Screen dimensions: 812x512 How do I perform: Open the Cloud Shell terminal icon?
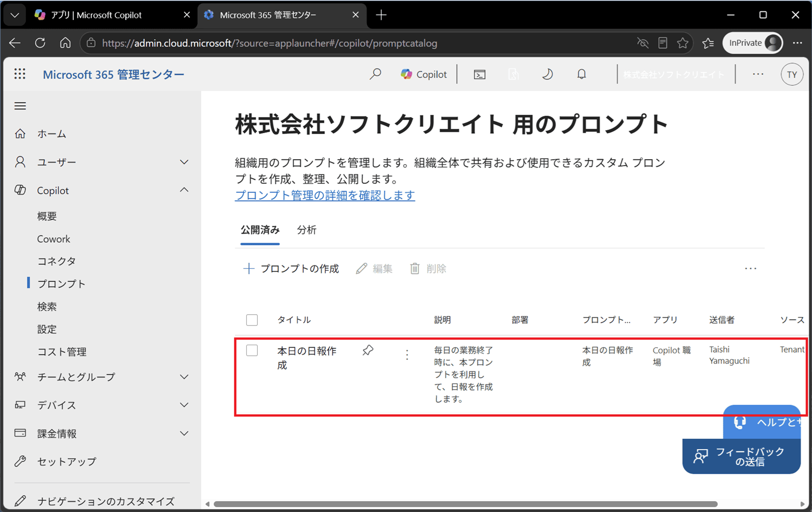pos(480,74)
